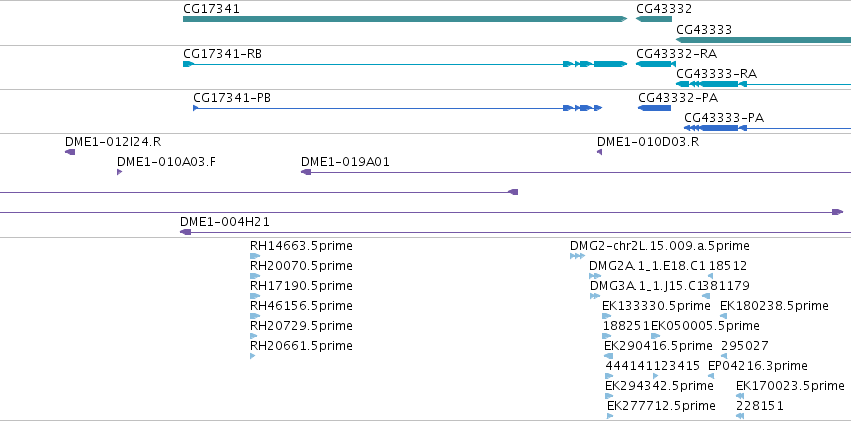Image resolution: width=851 pixels, height=421 pixels.
Task: Click the EK290416.5prime EST arrow
Action: 608,356
